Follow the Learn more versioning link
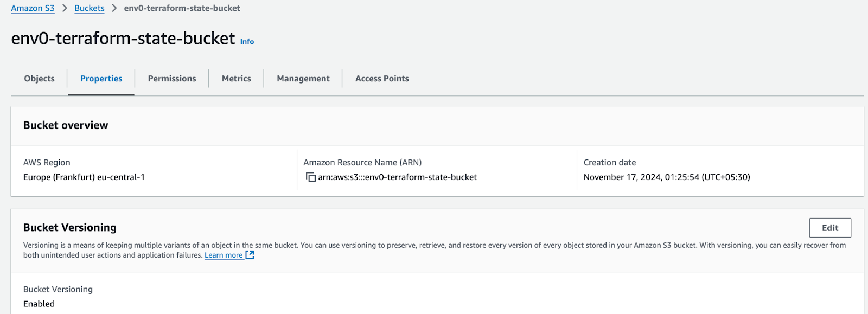 click(224, 255)
